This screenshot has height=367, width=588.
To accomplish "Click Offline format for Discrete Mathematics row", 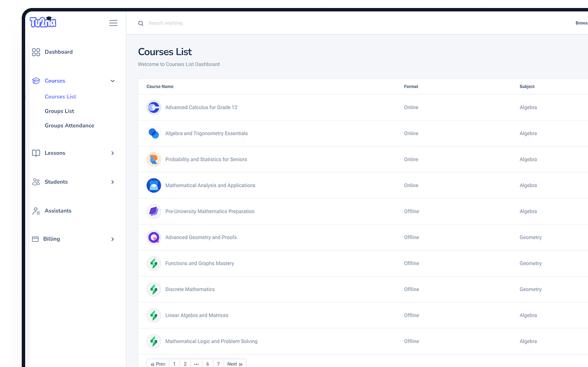I will point(411,289).
